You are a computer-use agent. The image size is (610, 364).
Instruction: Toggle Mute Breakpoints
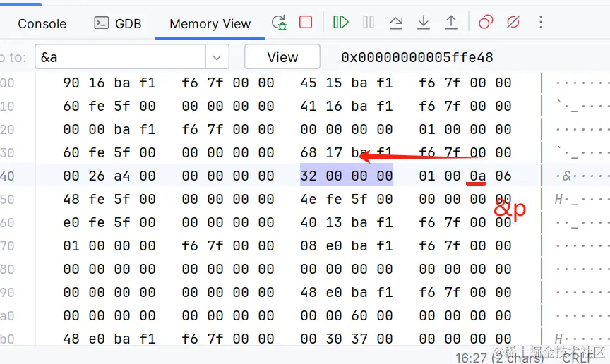pyautogui.click(x=513, y=22)
